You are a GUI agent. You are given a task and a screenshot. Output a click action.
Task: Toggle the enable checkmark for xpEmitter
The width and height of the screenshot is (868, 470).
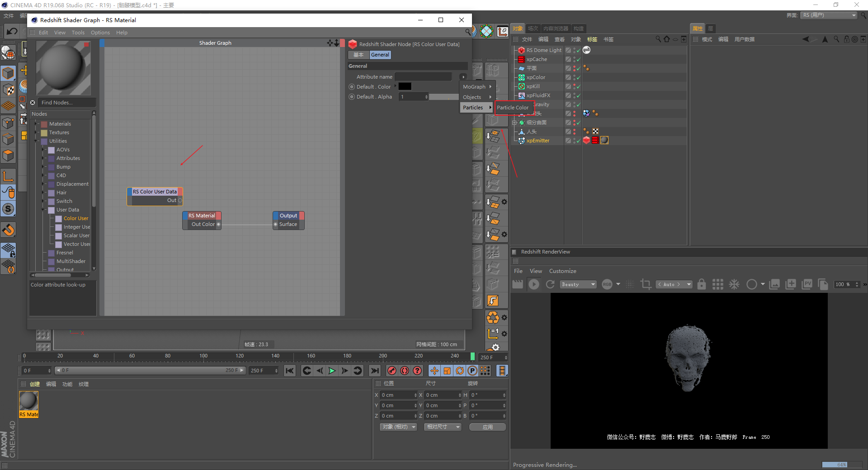pos(578,141)
